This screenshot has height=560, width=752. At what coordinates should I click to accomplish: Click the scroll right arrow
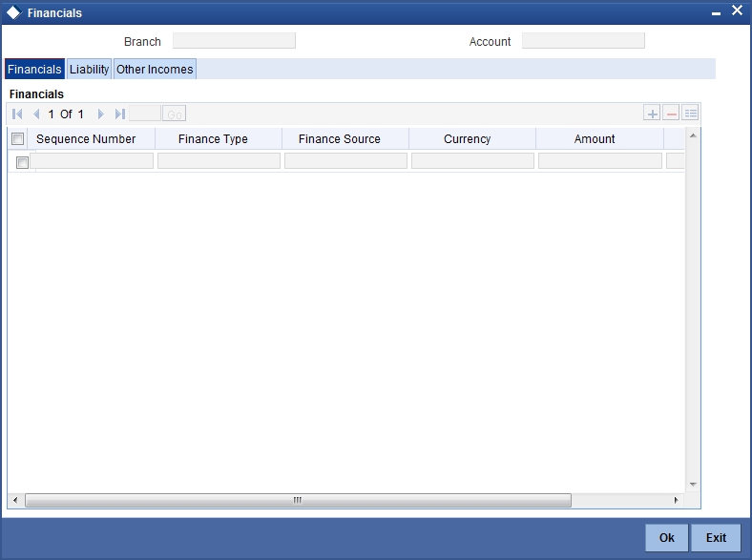677,500
